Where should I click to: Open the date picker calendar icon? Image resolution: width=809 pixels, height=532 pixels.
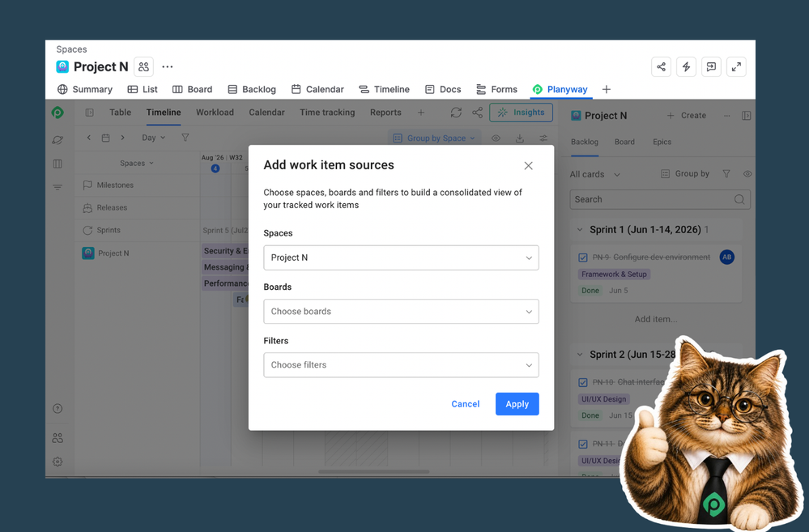click(106, 138)
